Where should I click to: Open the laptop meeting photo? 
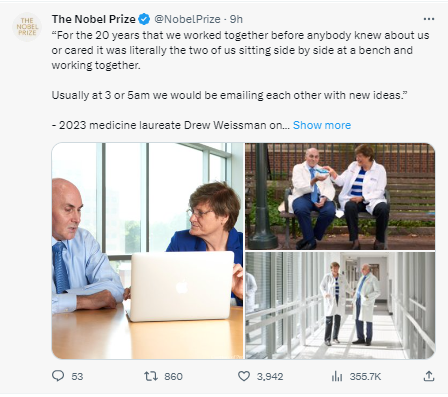tap(148, 251)
